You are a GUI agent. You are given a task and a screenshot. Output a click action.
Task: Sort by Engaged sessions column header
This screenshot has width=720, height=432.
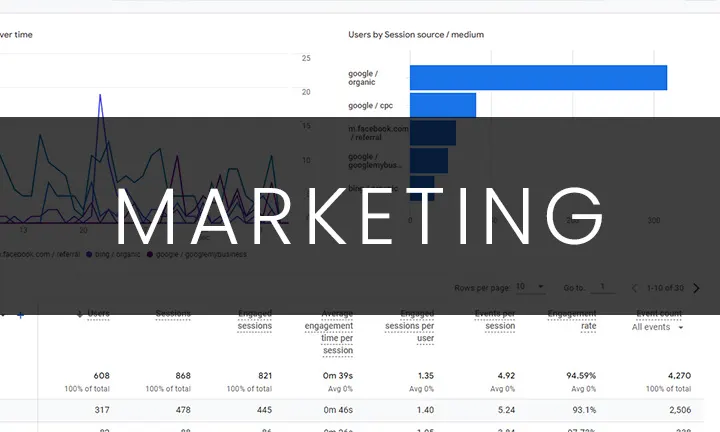coord(255,320)
